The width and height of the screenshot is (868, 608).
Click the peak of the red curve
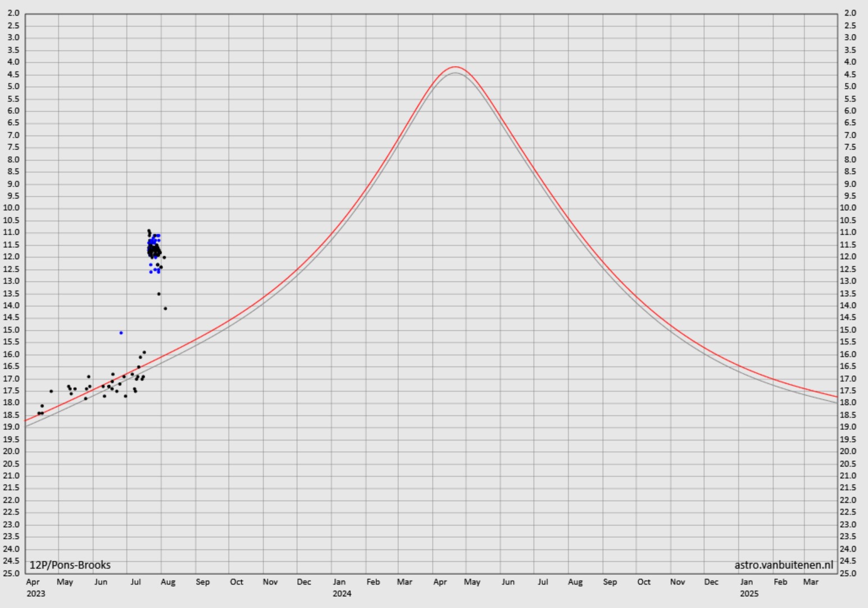point(455,67)
